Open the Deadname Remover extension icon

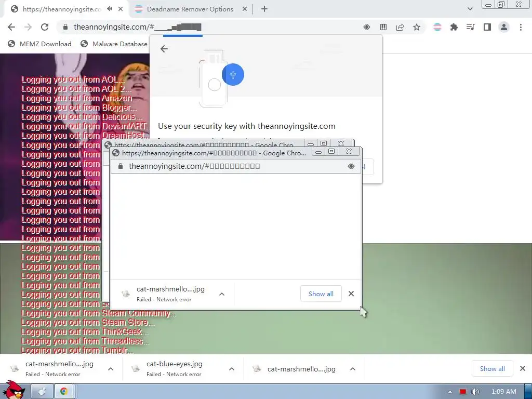tap(437, 27)
